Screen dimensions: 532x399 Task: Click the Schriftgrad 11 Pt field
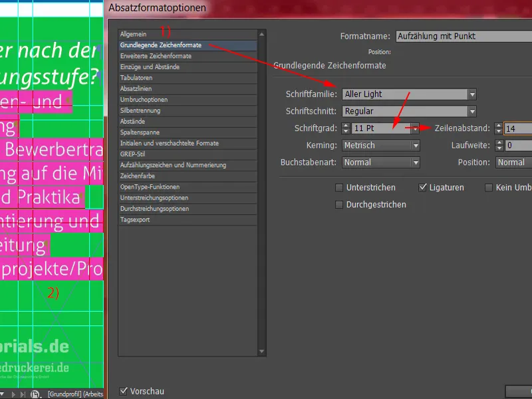tap(380, 128)
